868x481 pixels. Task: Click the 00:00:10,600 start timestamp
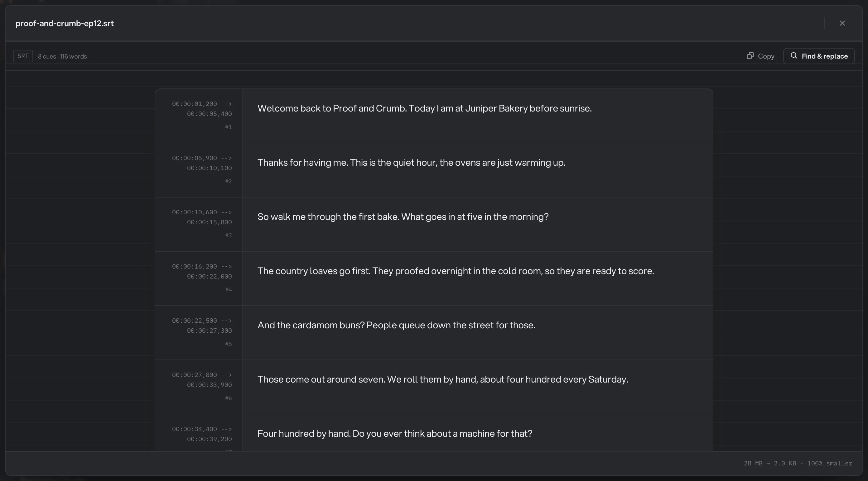pos(195,212)
